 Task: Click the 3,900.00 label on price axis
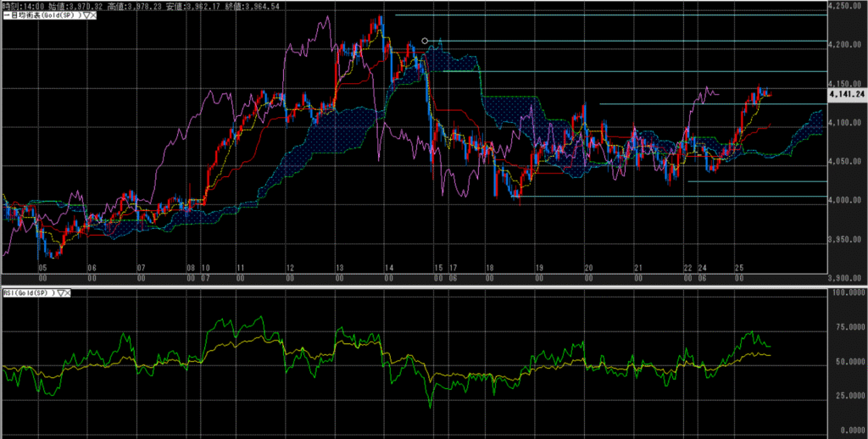[847, 278]
